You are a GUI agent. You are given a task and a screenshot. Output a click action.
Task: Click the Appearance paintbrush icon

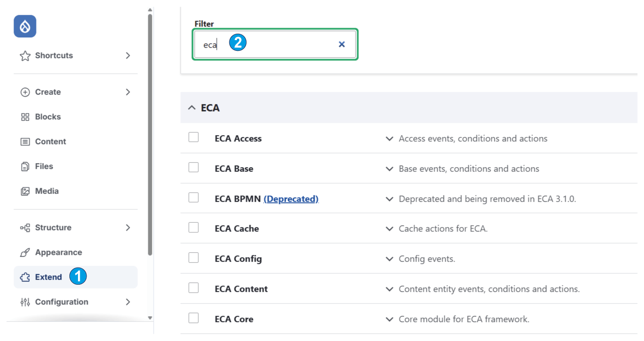25,252
